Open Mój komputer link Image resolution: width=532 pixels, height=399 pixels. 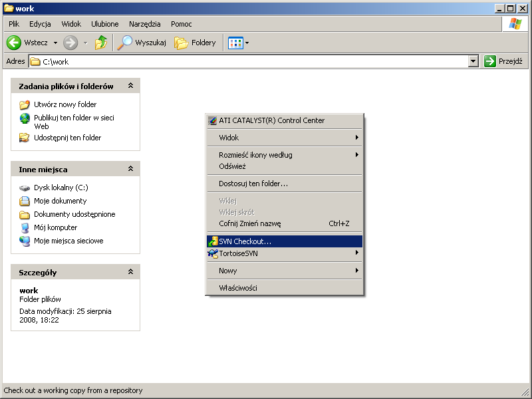[x=56, y=227]
